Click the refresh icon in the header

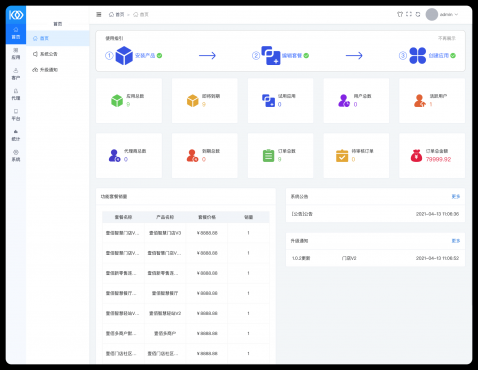point(418,14)
